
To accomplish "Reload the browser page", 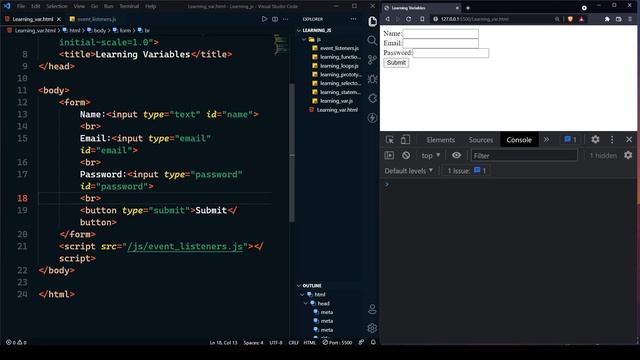I will [x=409, y=19].
